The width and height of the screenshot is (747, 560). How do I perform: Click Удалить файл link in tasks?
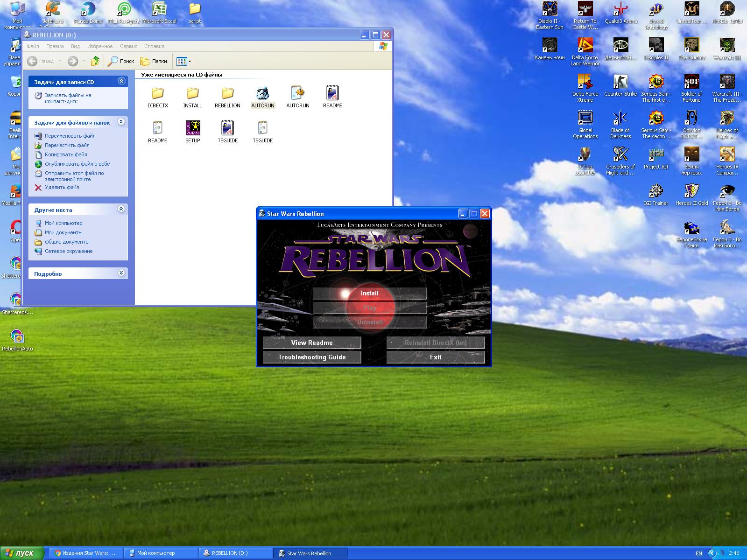[62, 187]
